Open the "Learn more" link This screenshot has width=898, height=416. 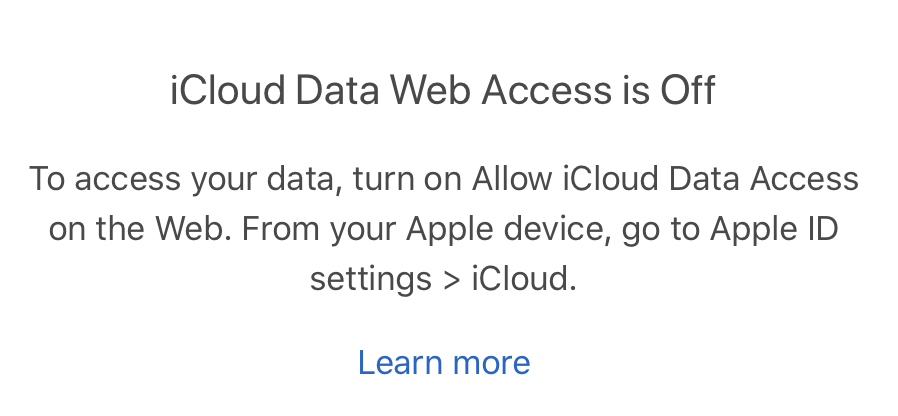(444, 362)
